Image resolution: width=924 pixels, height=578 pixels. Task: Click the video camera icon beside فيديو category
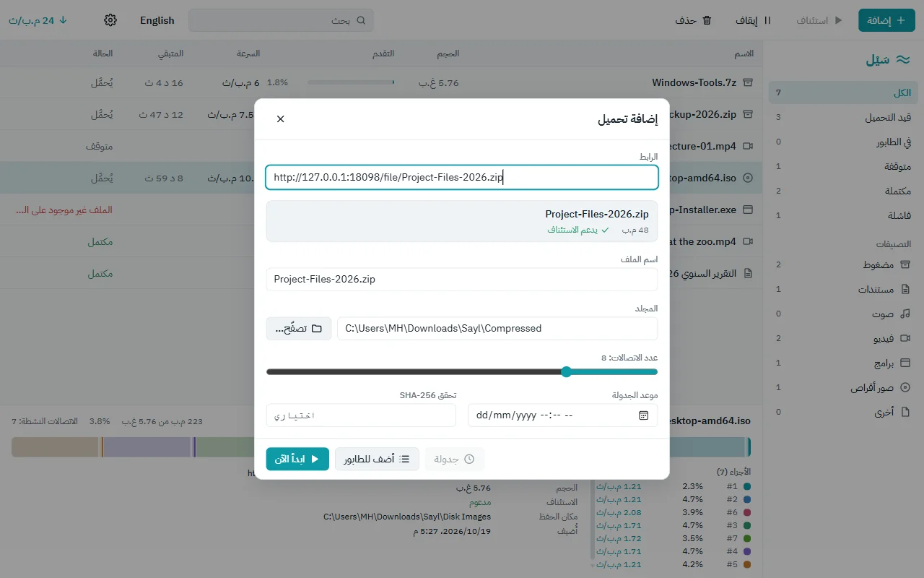point(905,339)
